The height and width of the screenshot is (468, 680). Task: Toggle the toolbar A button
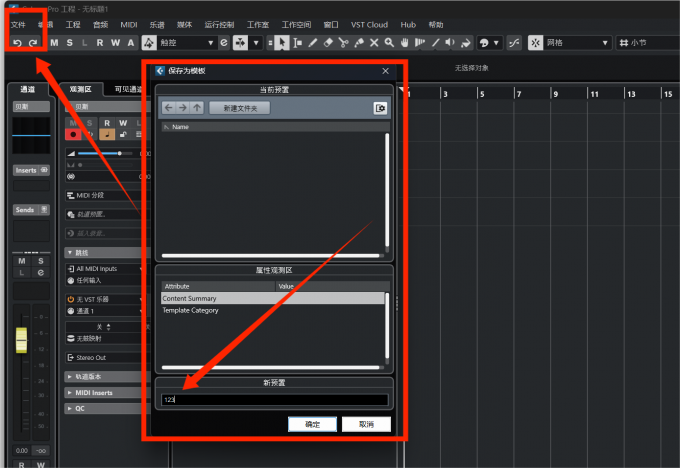tap(131, 43)
